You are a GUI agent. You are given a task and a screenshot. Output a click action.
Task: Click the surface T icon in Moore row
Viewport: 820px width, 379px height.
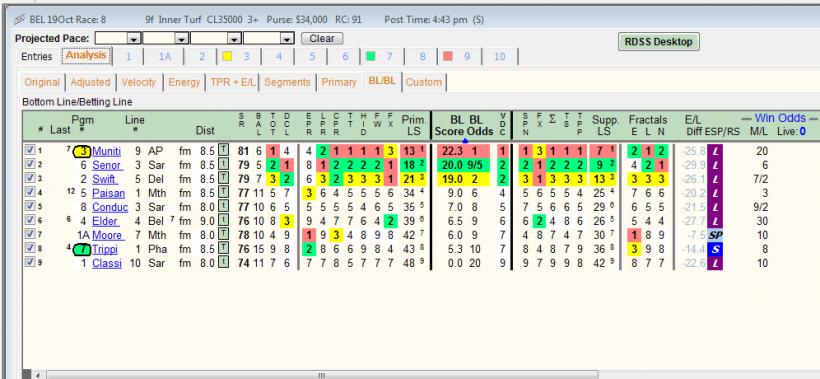click(223, 235)
